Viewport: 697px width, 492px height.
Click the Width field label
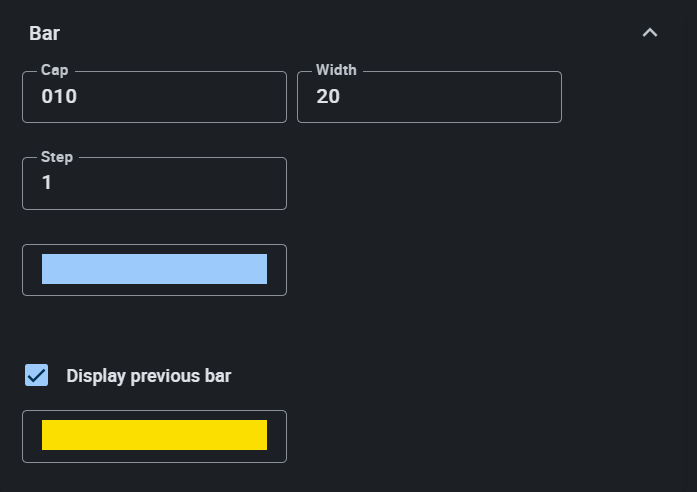(x=336, y=70)
